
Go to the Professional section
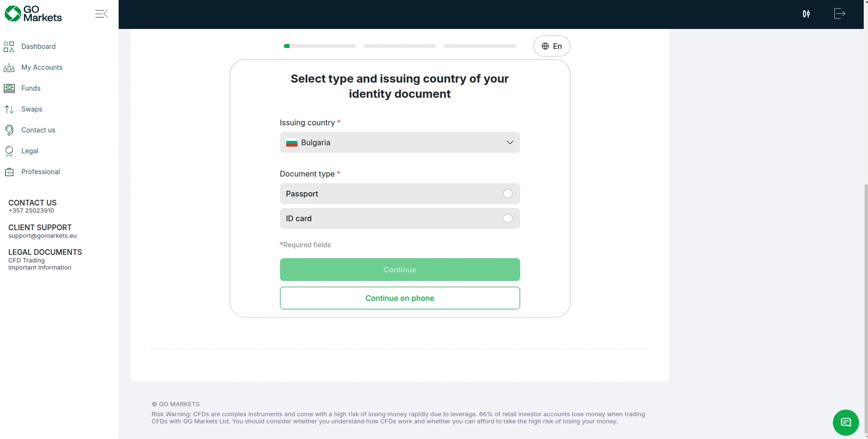[40, 172]
